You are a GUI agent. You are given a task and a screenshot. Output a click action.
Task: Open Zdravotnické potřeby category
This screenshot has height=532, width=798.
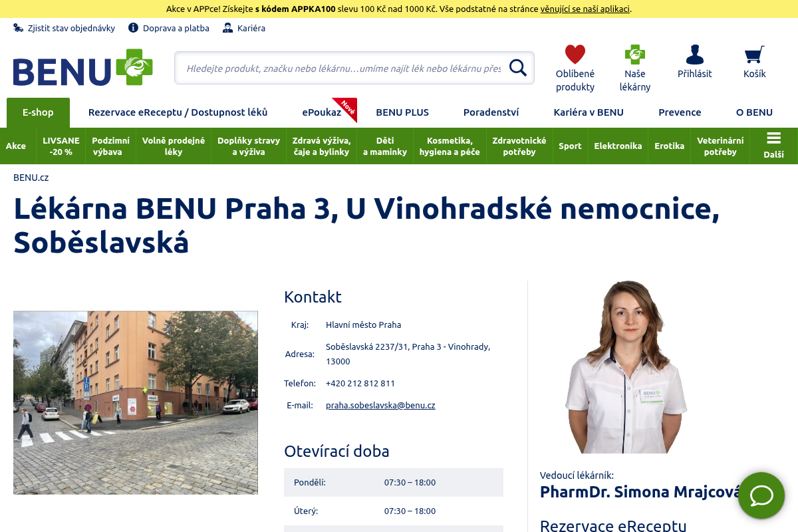coord(519,146)
